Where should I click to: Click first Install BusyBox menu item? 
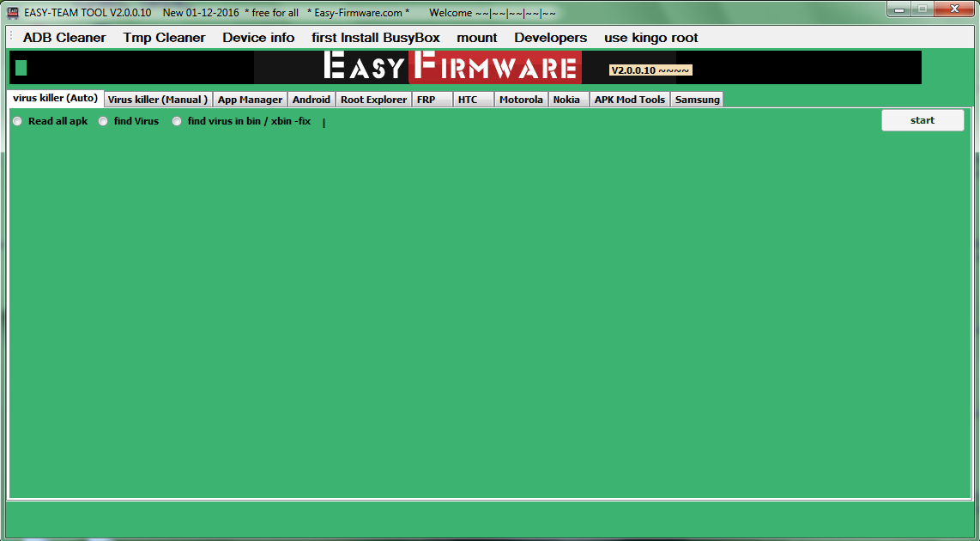click(x=376, y=38)
